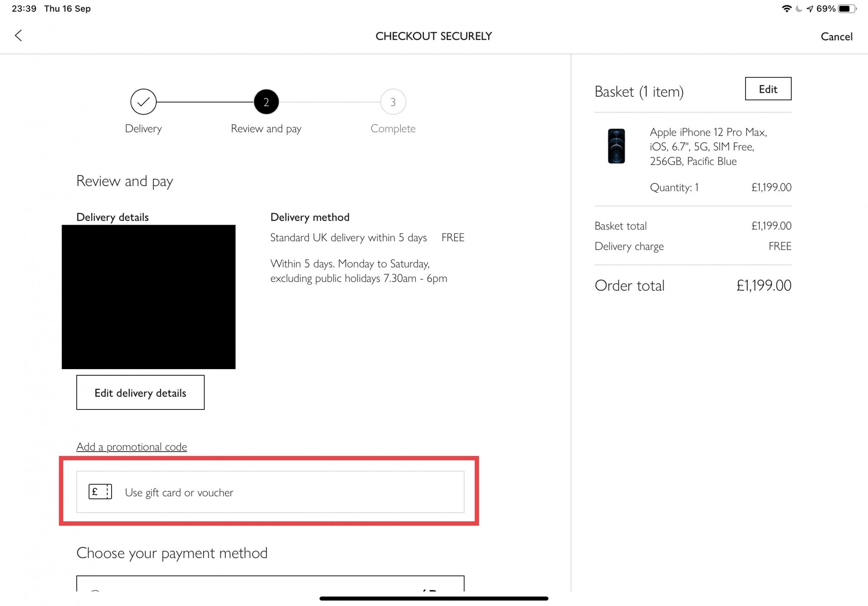Open the iPhone 12 Pro Max thumbnail

[616, 146]
